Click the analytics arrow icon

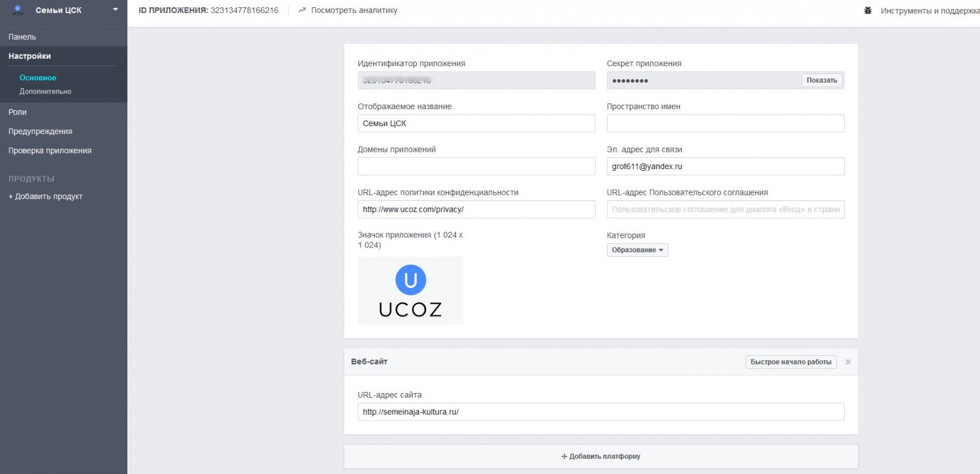[x=301, y=10]
